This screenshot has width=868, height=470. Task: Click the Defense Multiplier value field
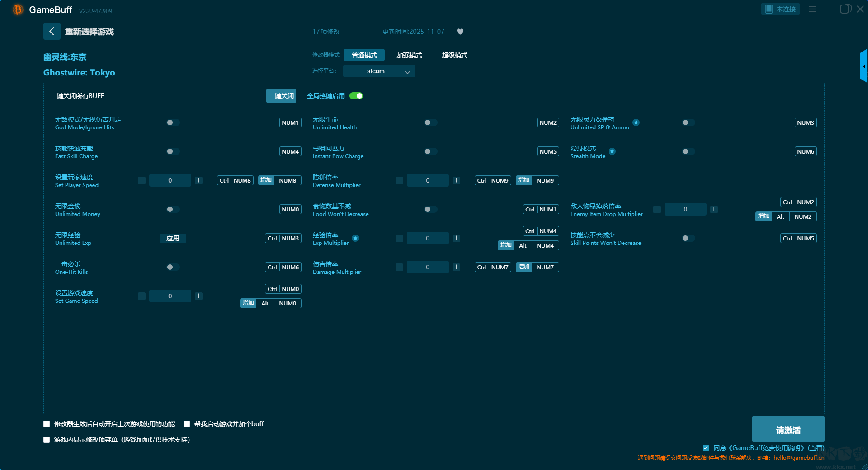(428, 180)
